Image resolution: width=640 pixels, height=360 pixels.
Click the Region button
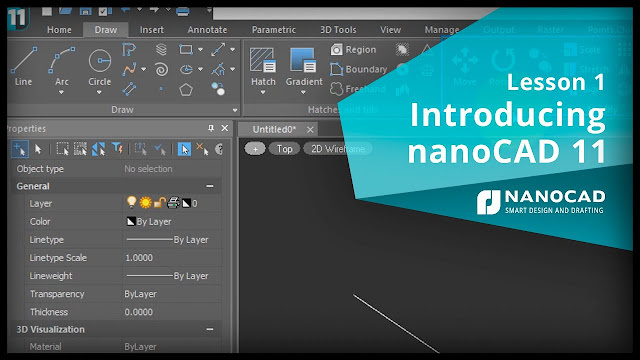coord(353,50)
